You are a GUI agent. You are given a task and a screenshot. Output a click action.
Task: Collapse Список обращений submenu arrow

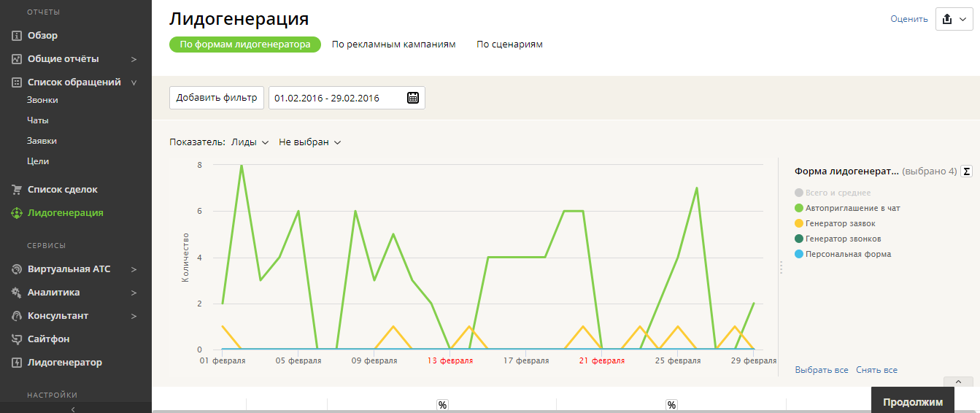(x=134, y=82)
